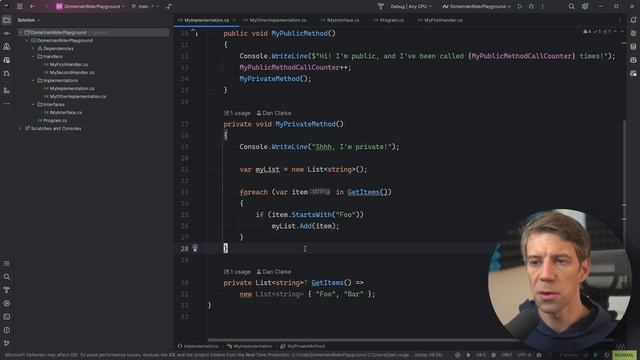640x360 pixels.
Task: Open the Build hammer tool window
Action: click(7, 290)
